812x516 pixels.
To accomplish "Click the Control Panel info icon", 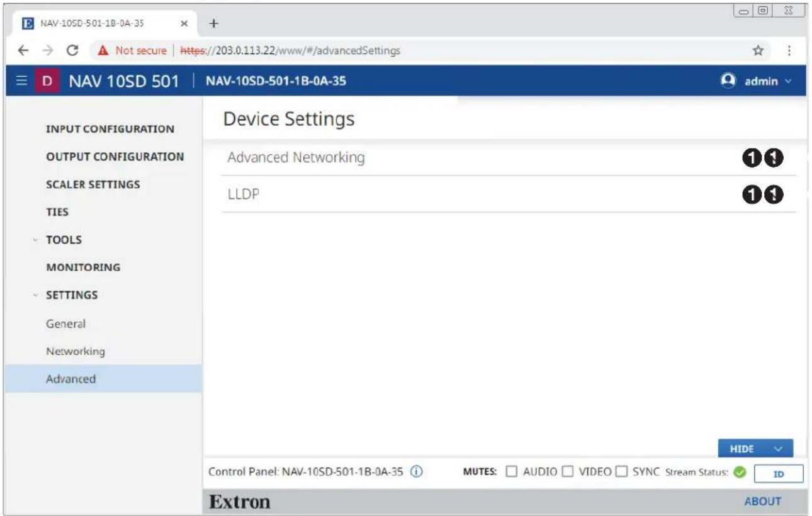I will pyautogui.click(x=416, y=473).
